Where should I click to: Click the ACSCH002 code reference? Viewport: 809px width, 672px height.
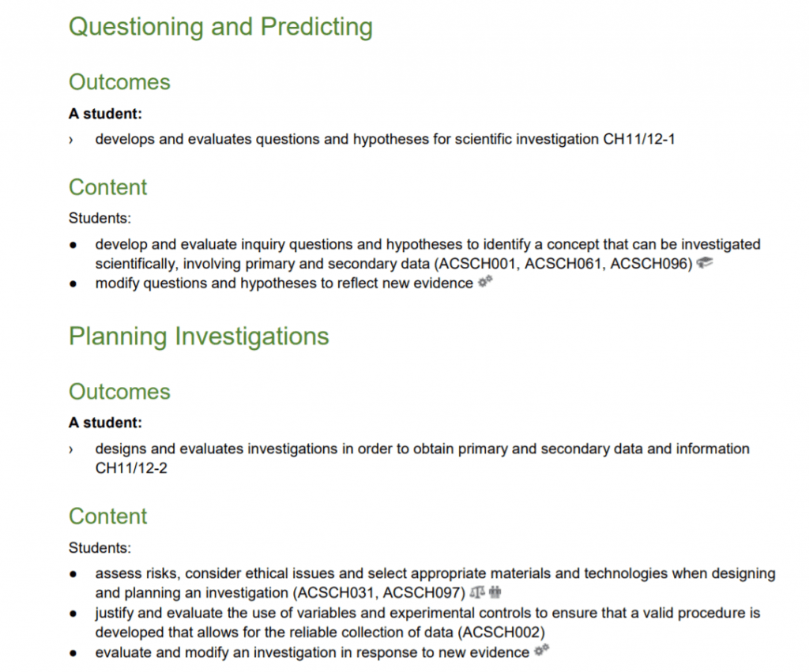pos(499,632)
